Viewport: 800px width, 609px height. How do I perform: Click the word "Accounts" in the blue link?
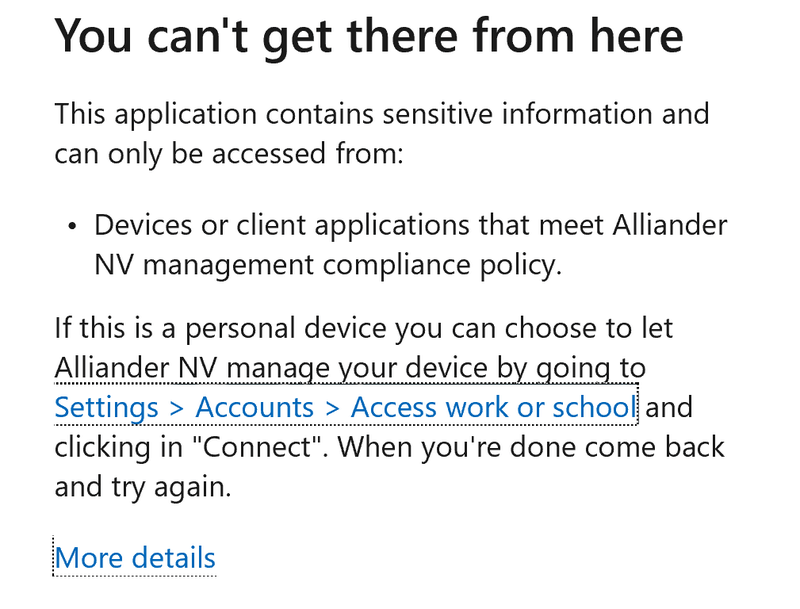click(x=255, y=408)
